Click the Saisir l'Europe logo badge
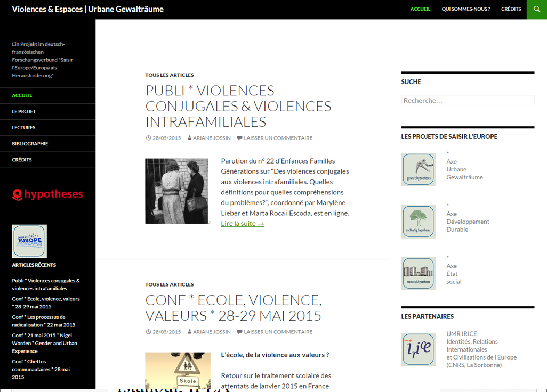The height and width of the screenshot is (392, 547). click(29, 241)
